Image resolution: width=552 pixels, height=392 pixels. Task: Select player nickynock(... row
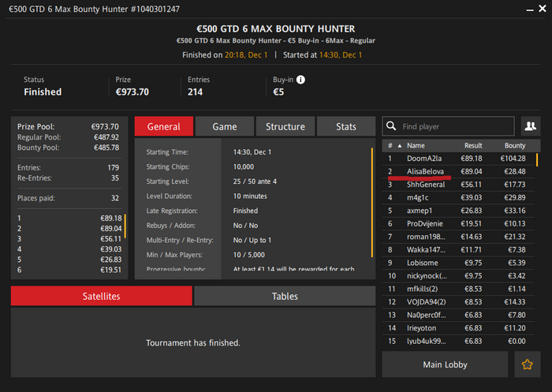pyautogui.click(x=458, y=276)
